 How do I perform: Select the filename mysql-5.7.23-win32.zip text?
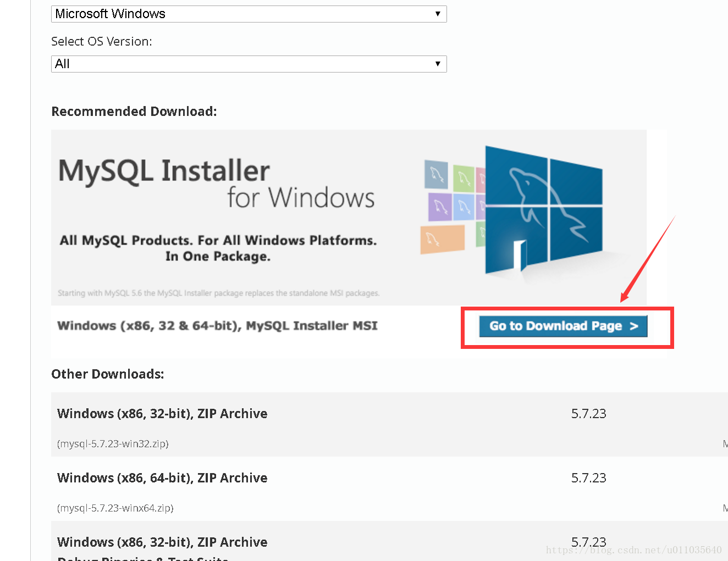tap(113, 443)
